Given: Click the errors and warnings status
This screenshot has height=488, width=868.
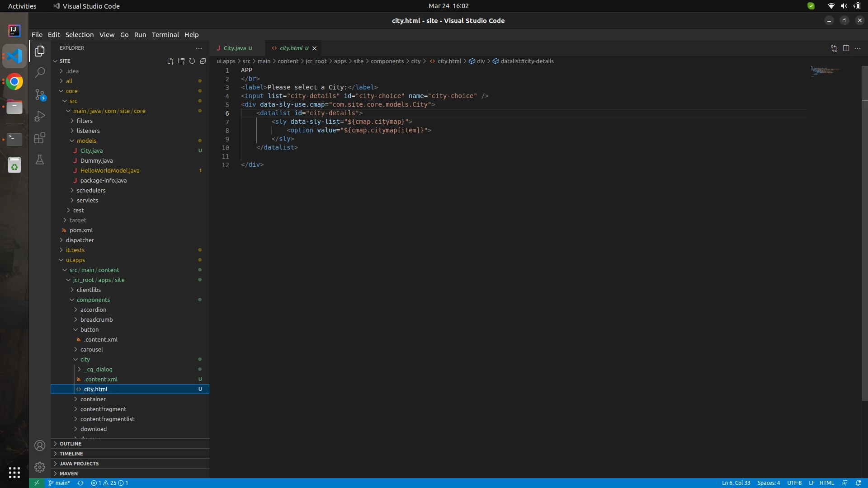Looking at the screenshot, I should click(109, 483).
